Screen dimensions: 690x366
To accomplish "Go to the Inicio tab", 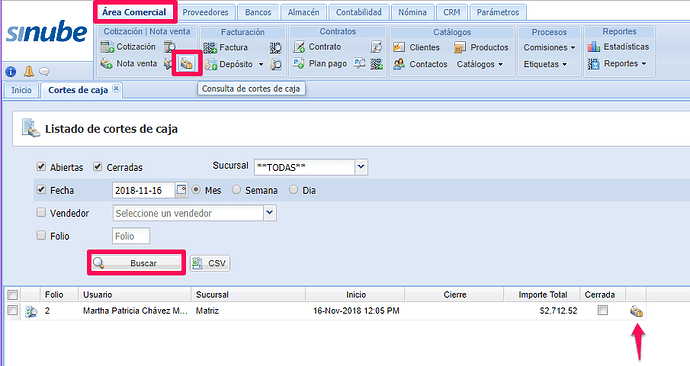I will [21, 90].
